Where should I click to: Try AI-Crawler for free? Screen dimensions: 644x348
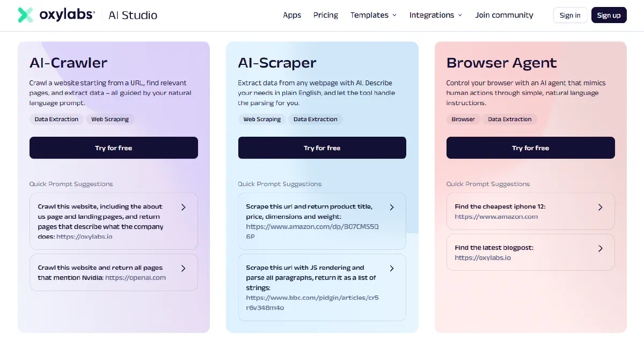click(x=113, y=147)
